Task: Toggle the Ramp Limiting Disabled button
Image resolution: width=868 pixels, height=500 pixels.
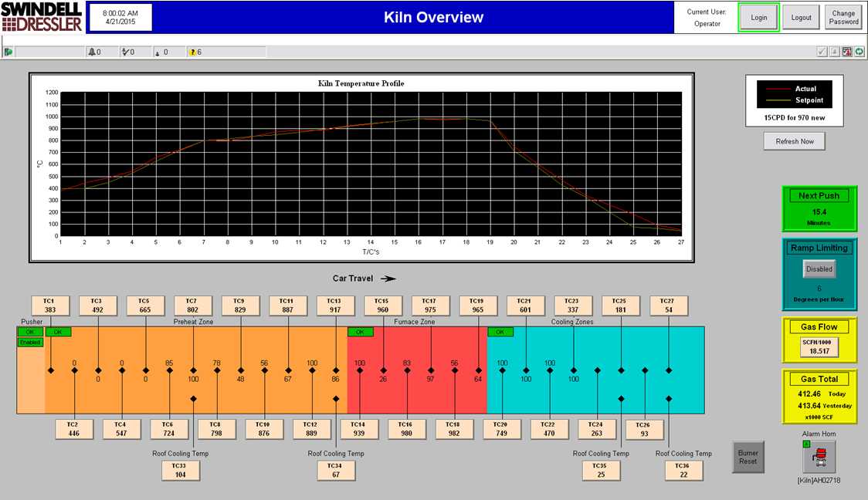Action: 819,269
